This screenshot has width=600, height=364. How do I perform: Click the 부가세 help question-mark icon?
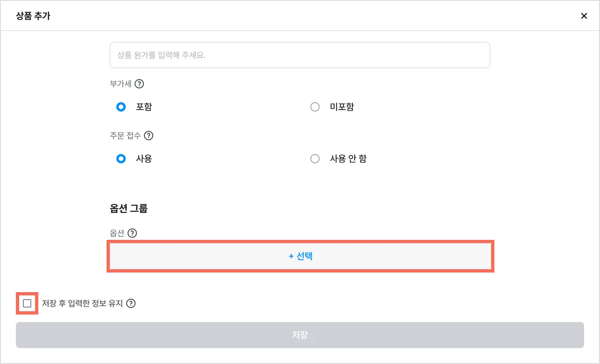pyautogui.click(x=139, y=84)
